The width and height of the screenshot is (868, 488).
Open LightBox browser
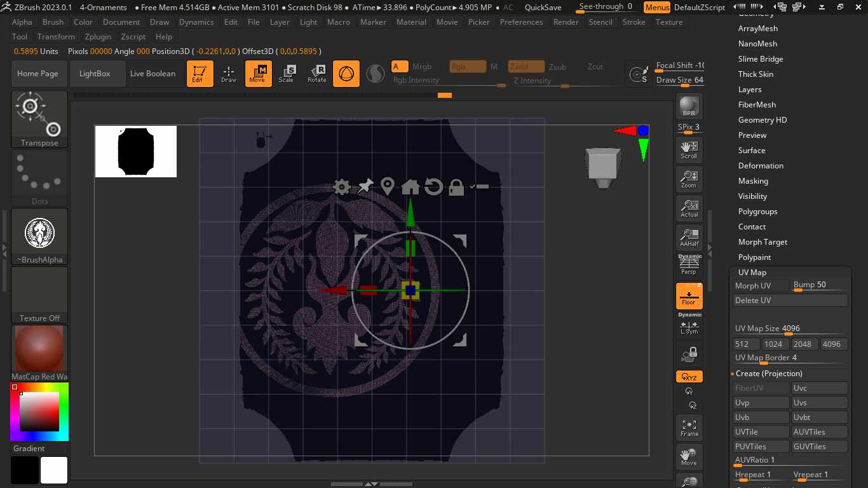[x=95, y=74]
